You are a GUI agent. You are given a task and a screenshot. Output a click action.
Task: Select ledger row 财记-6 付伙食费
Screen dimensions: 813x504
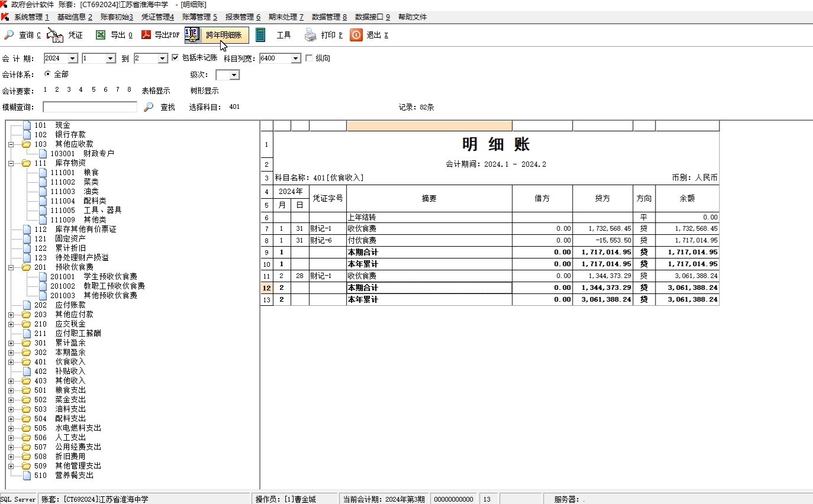489,241
